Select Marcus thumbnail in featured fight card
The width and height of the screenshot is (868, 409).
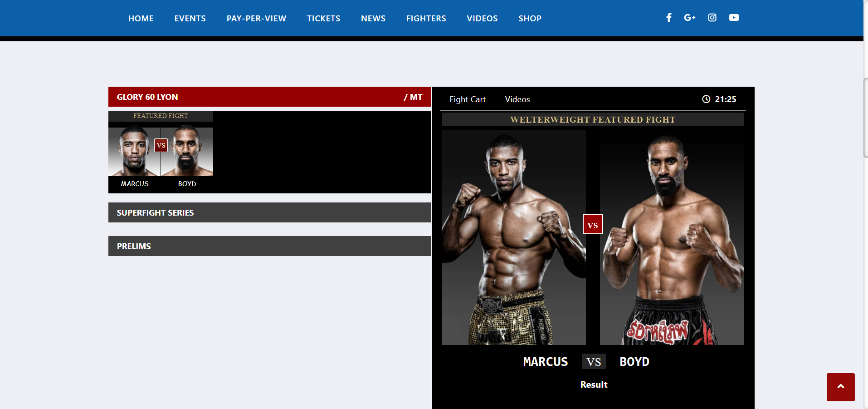pyautogui.click(x=134, y=151)
